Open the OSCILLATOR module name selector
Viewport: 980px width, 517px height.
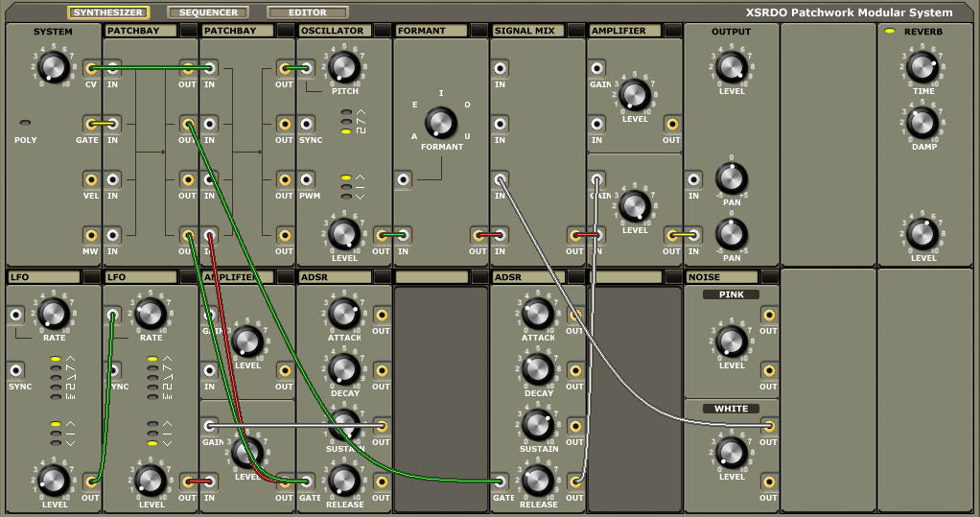(x=335, y=31)
